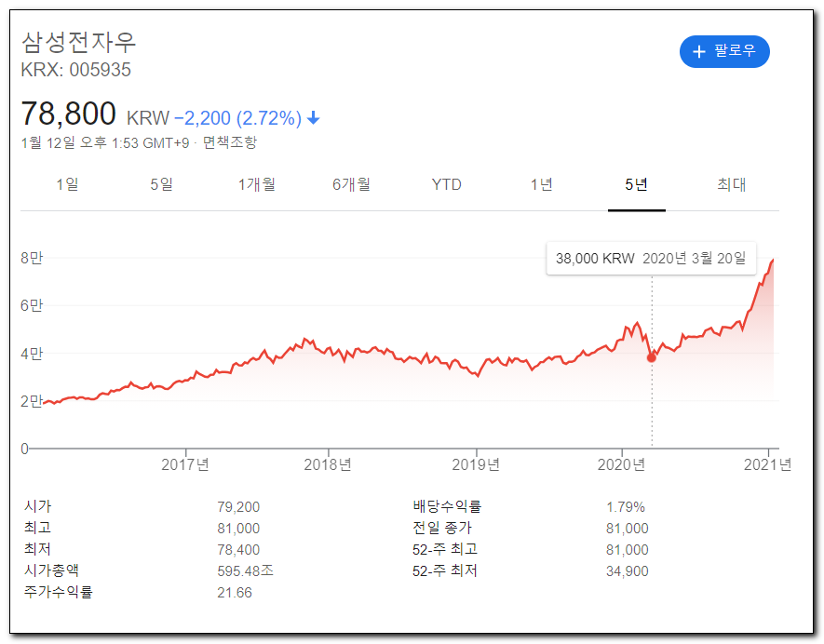The width and height of the screenshot is (824, 644).
Task: Click the 시가 value 79,200
Action: [238, 507]
